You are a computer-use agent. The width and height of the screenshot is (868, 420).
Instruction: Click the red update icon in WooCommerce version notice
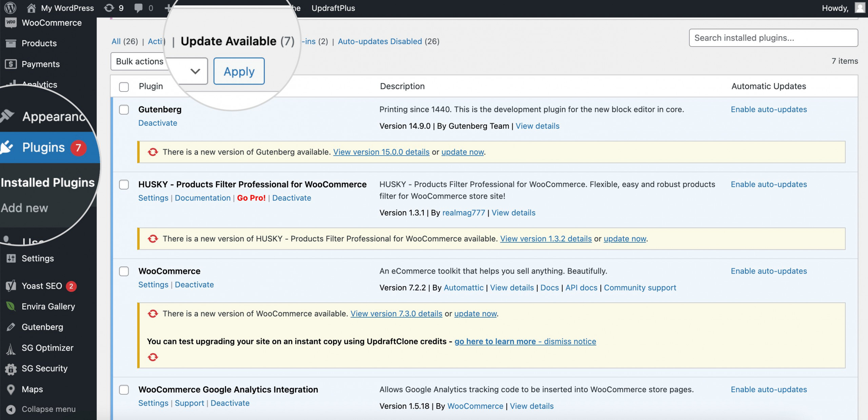[x=153, y=314]
